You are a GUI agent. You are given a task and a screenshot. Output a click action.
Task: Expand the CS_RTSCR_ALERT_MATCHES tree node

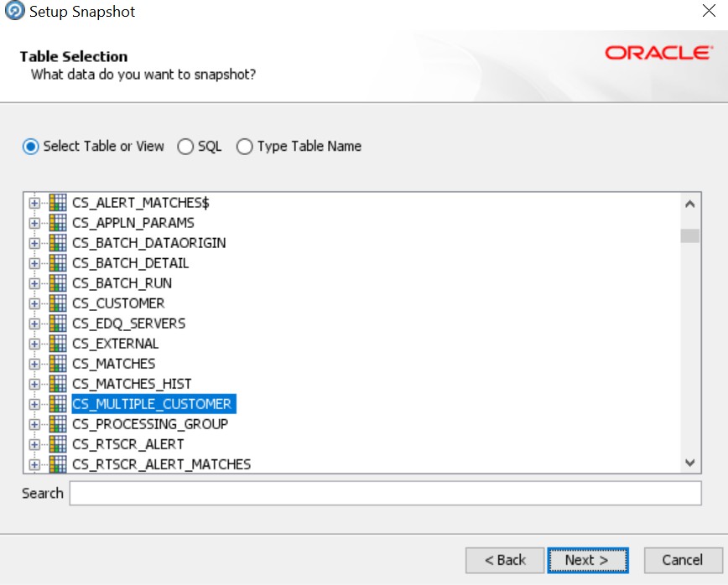(34, 465)
